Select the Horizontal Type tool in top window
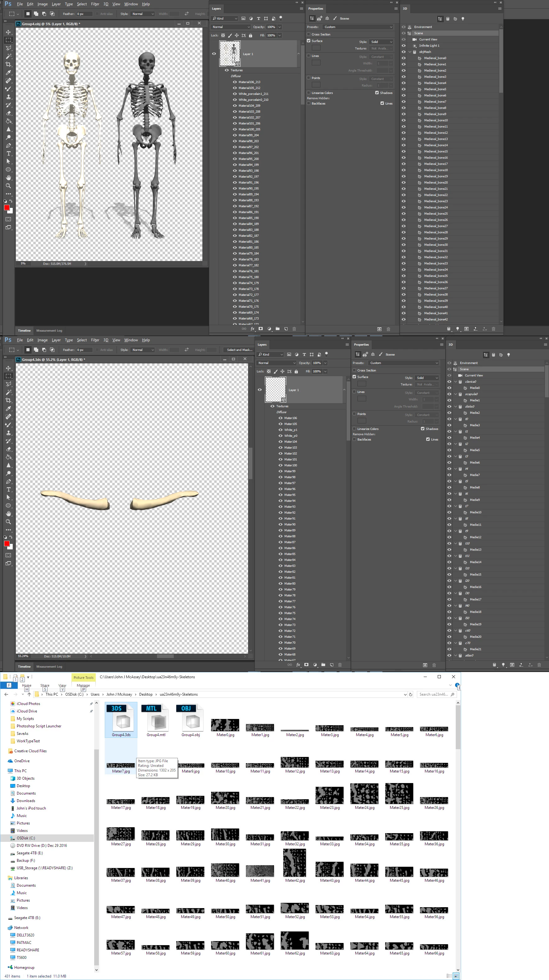The width and height of the screenshot is (549, 980). [x=8, y=153]
